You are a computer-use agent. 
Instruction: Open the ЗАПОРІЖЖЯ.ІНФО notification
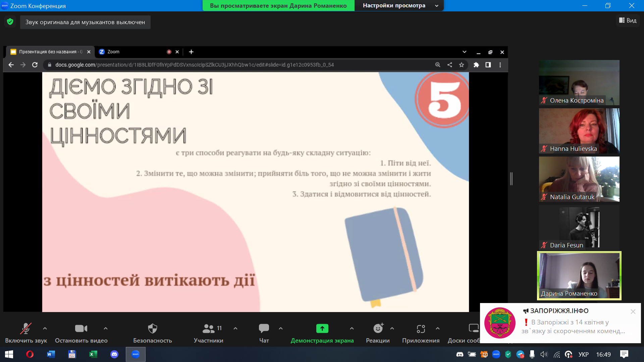pyautogui.click(x=560, y=323)
